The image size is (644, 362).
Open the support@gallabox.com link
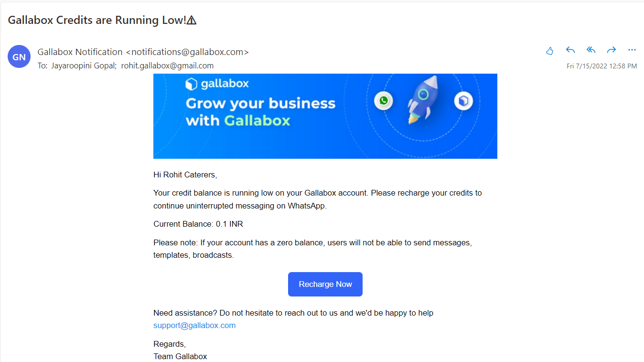(x=194, y=326)
